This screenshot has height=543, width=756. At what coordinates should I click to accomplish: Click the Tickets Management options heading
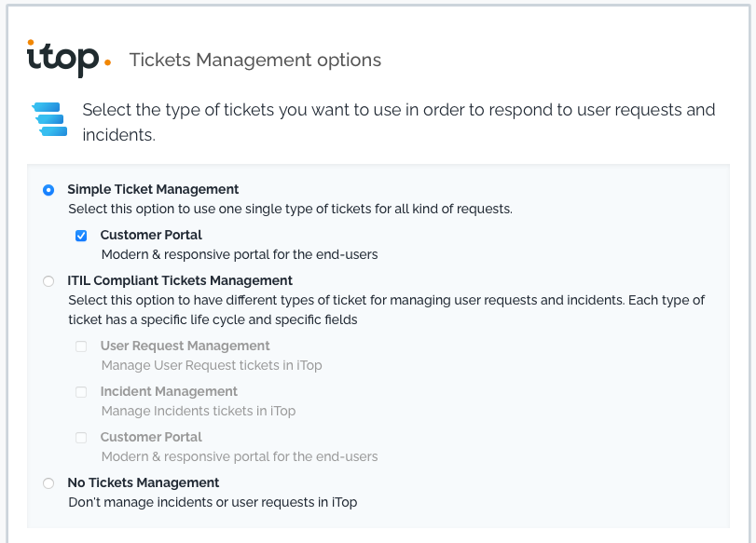click(254, 61)
